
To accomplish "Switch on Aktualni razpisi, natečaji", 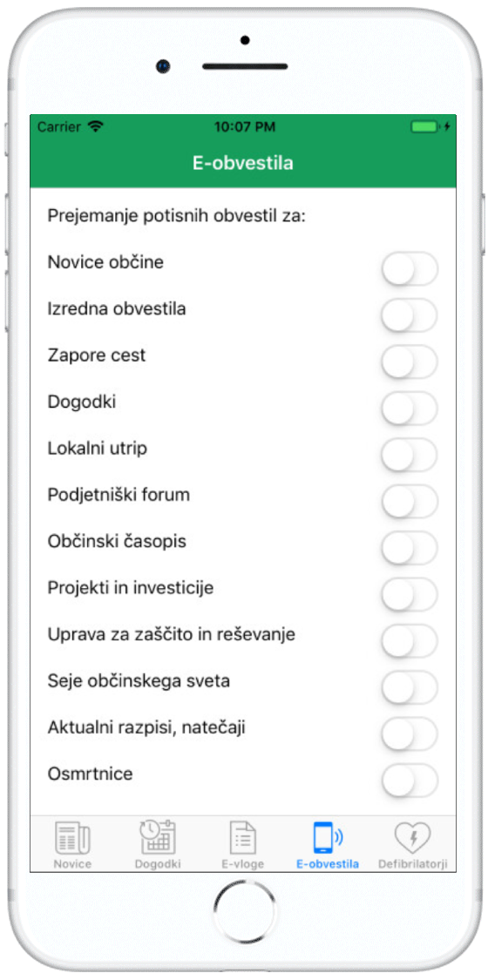I will click(410, 733).
